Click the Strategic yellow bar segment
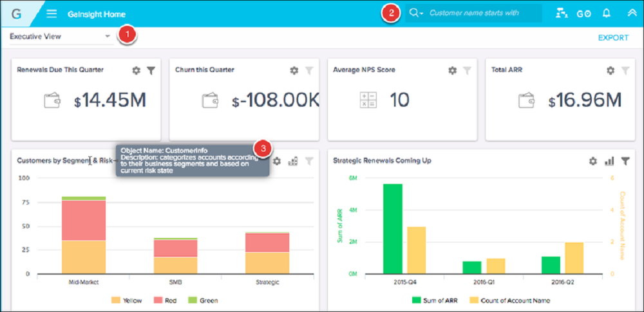The image size is (644, 312). tap(267, 262)
